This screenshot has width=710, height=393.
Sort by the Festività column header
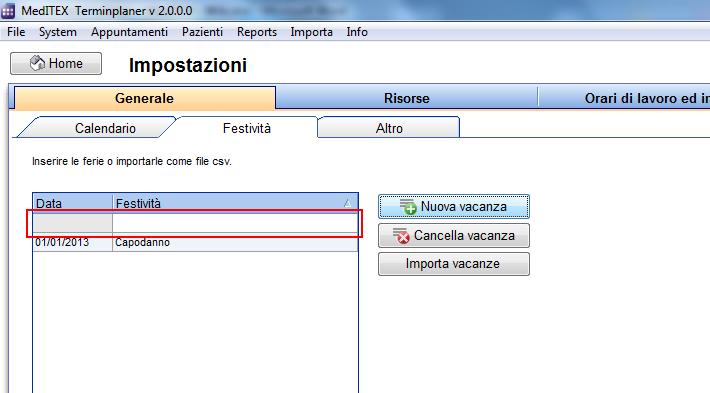pos(235,203)
